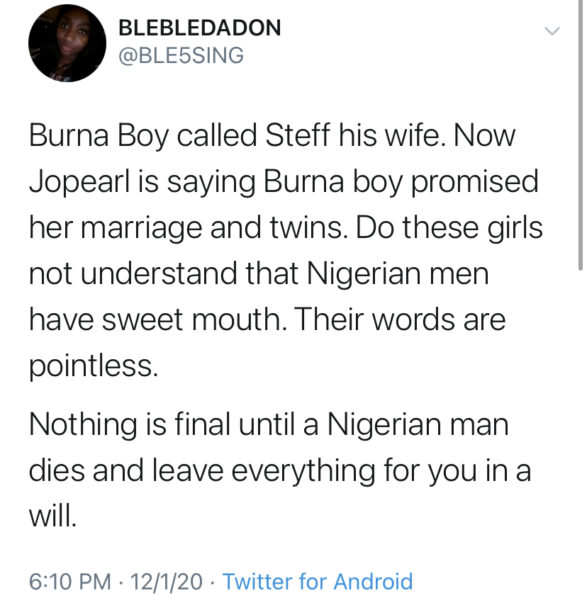Click the phrase 'have sweet mouth'
The image size is (587, 600).
(x=158, y=320)
